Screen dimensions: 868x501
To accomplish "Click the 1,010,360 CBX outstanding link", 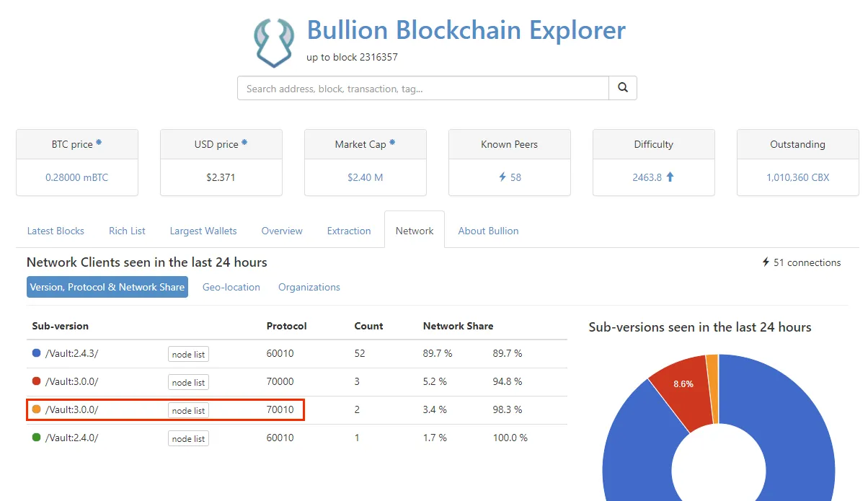I will [798, 177].
